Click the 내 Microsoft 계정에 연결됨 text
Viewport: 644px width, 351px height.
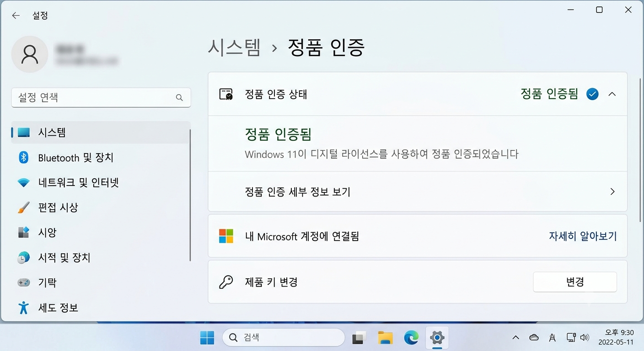(302, 236)
